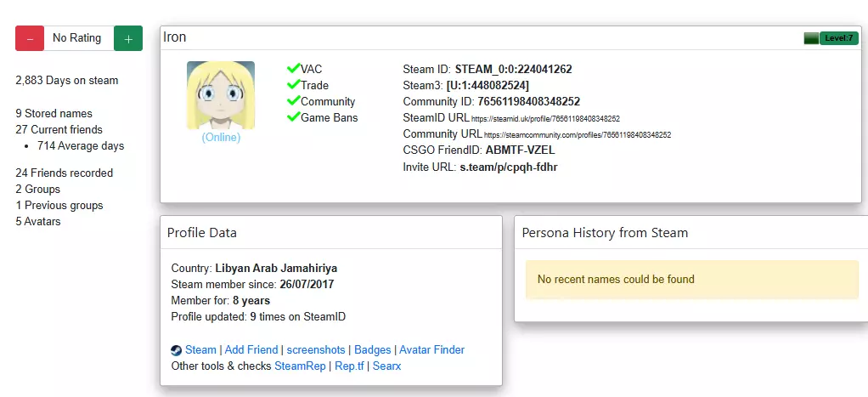Open the Steam link
Screen dimensions: 868x397
[200, 350]
